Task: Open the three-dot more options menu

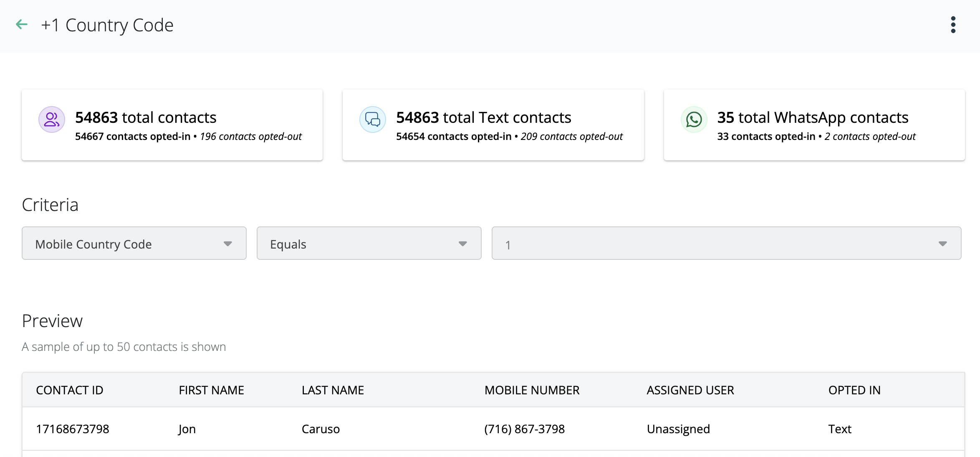Action: (953, 25)
